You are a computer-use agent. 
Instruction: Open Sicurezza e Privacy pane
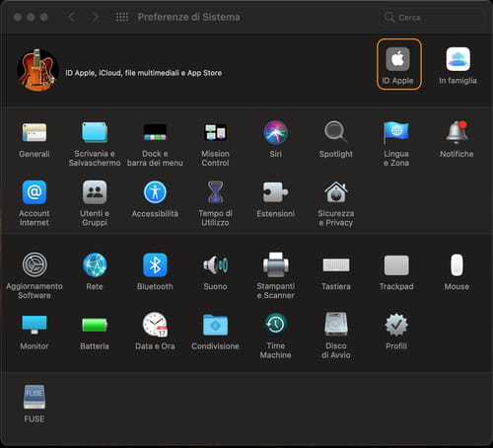pos(336,203)
